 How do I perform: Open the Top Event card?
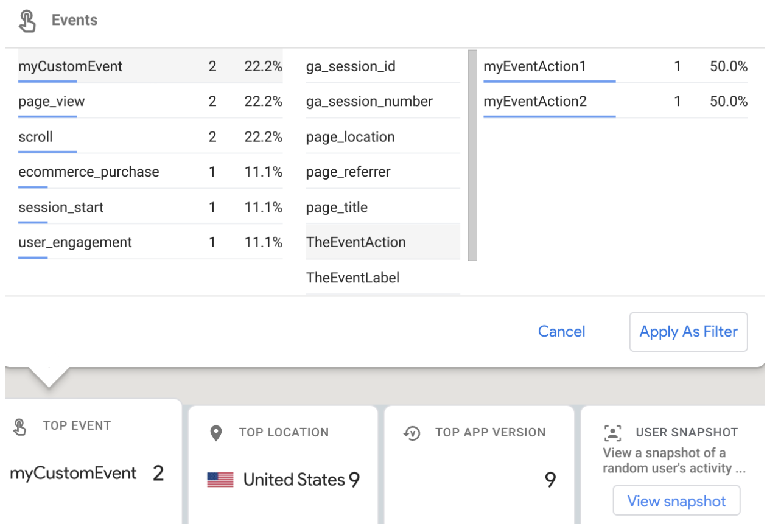point(91,463)
